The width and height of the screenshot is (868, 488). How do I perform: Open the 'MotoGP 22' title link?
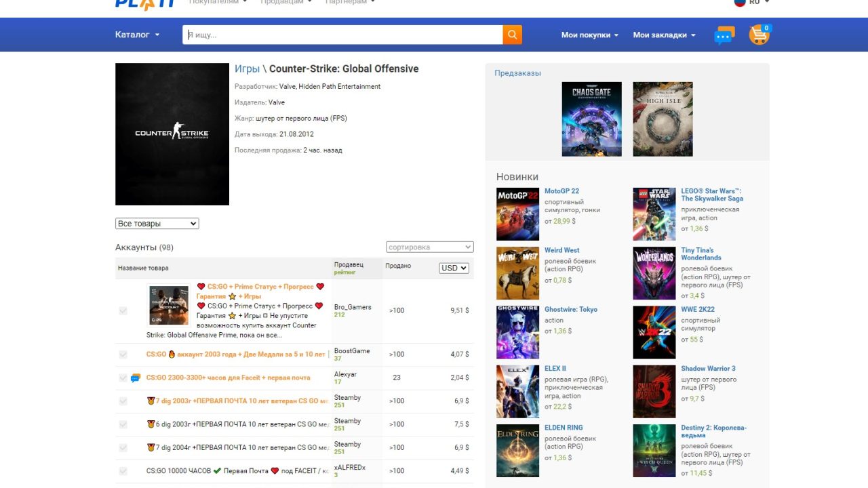[561, 191]
